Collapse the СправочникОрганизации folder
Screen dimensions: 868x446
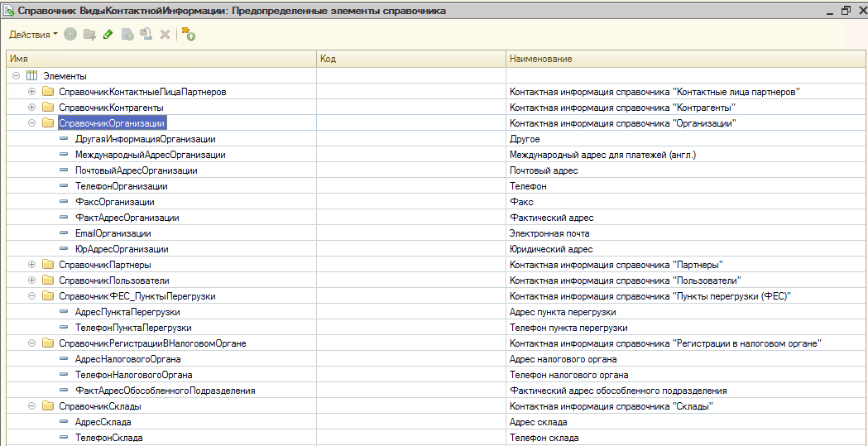pos(32,123)
